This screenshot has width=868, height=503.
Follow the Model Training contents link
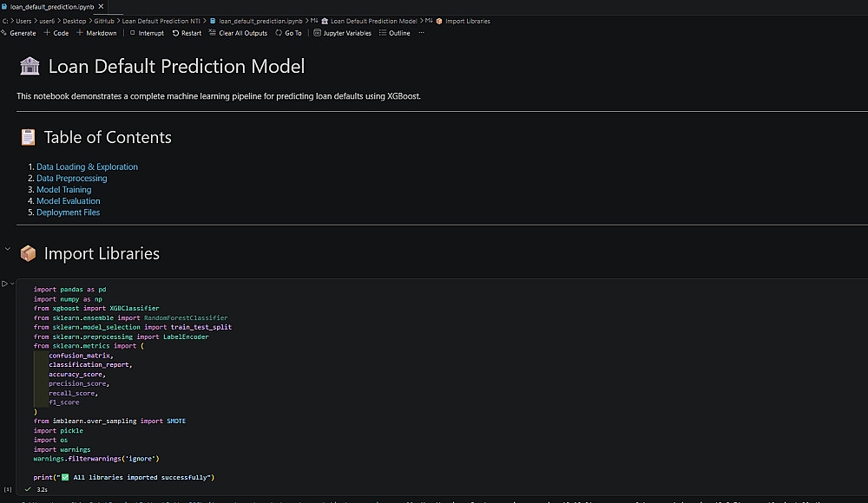(63, 189)
